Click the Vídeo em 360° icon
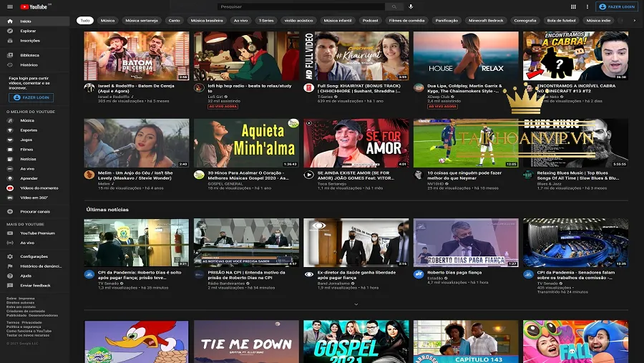The height and width of the screenshot is (363, 644). [x=10, y=198]
